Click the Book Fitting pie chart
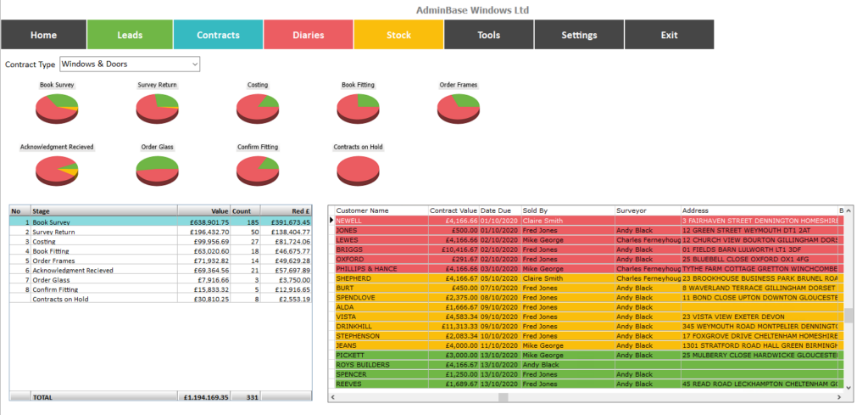Image resolution: width=868 pixels, height=415 pixels. click(x=358, y=108)
